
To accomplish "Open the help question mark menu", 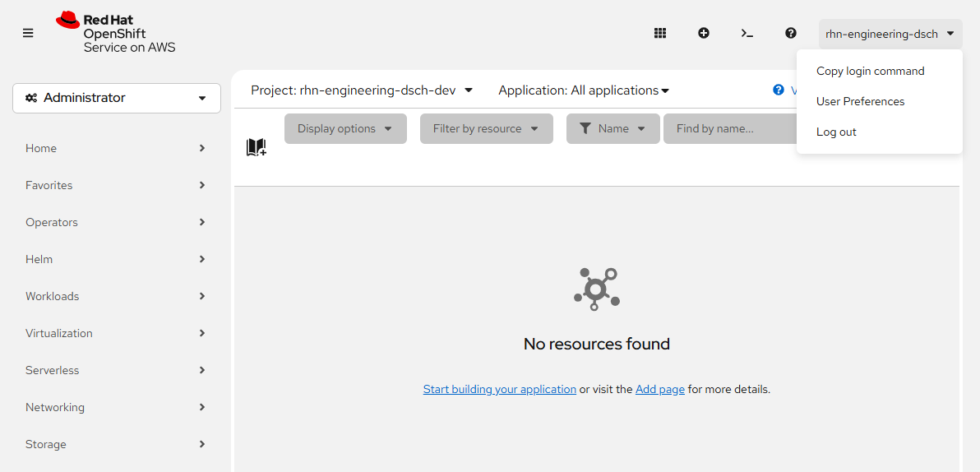I will 791,33.
